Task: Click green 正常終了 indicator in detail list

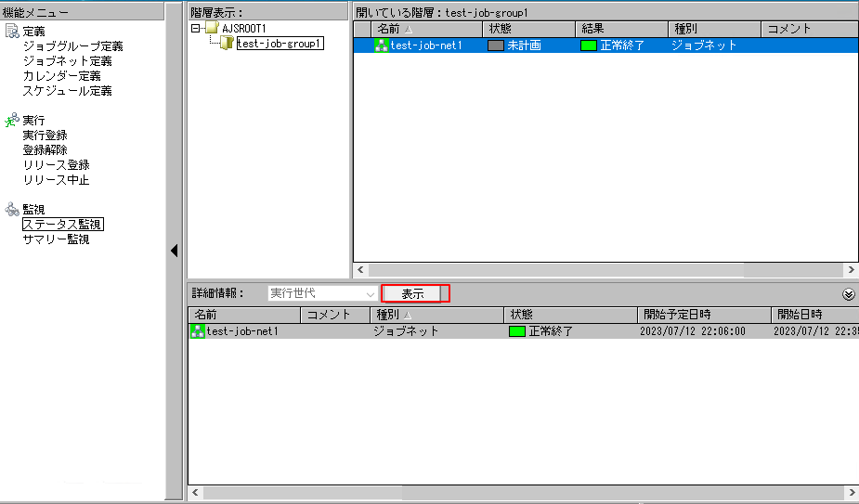Action: [517, 330]
